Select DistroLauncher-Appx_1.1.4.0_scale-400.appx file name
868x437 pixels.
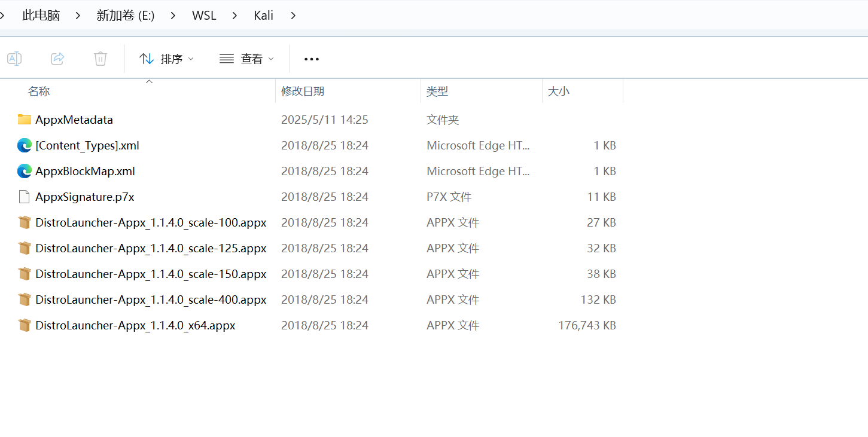151,300
